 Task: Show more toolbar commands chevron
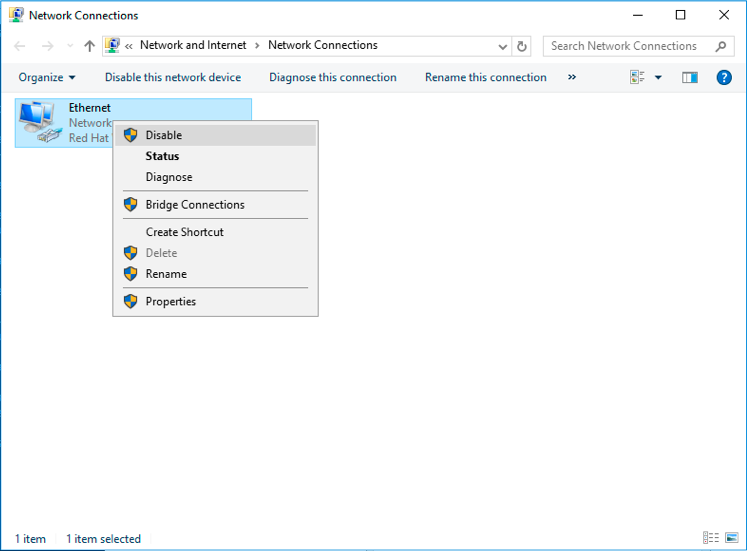(x=572, y=77)
